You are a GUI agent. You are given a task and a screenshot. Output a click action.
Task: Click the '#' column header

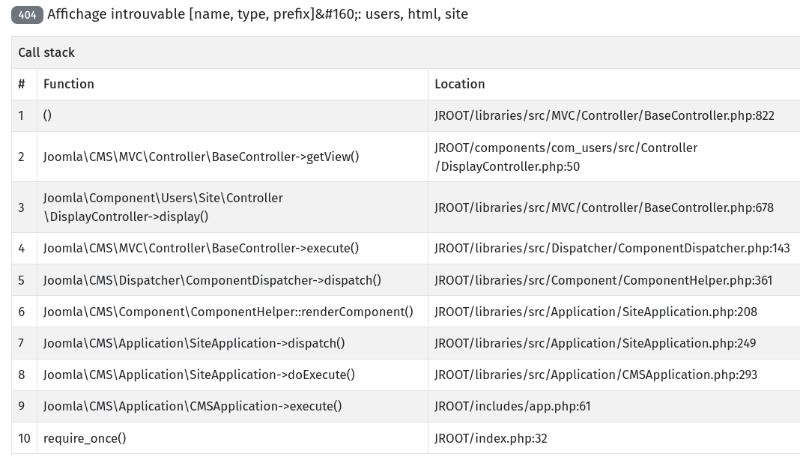21,84
